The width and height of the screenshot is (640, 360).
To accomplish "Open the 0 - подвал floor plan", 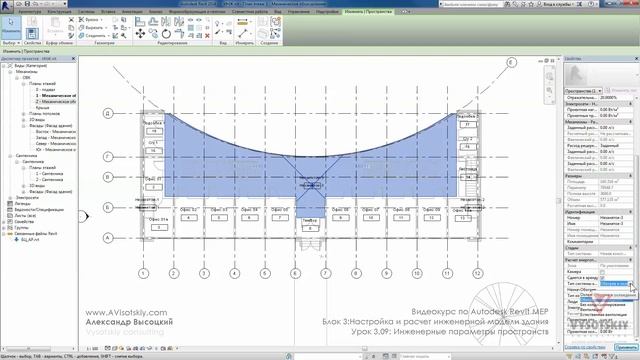I will coord(45,89).
